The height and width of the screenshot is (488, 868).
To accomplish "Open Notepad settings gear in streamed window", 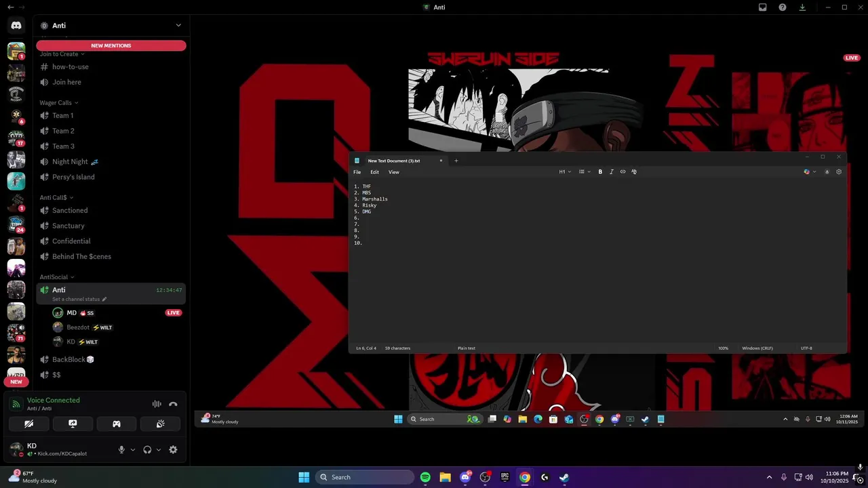I will coord(839,171).
